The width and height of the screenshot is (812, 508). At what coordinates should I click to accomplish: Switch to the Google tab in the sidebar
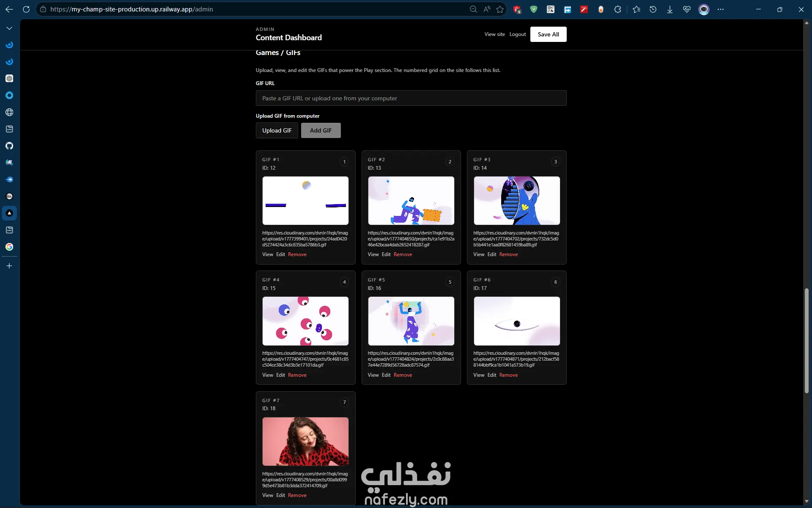[x=9, y=247]
